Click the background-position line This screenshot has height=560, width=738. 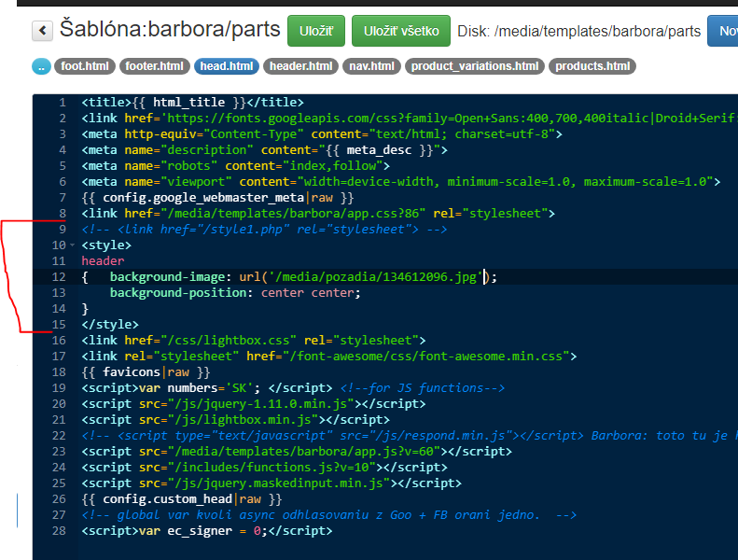tap(235, 293)
